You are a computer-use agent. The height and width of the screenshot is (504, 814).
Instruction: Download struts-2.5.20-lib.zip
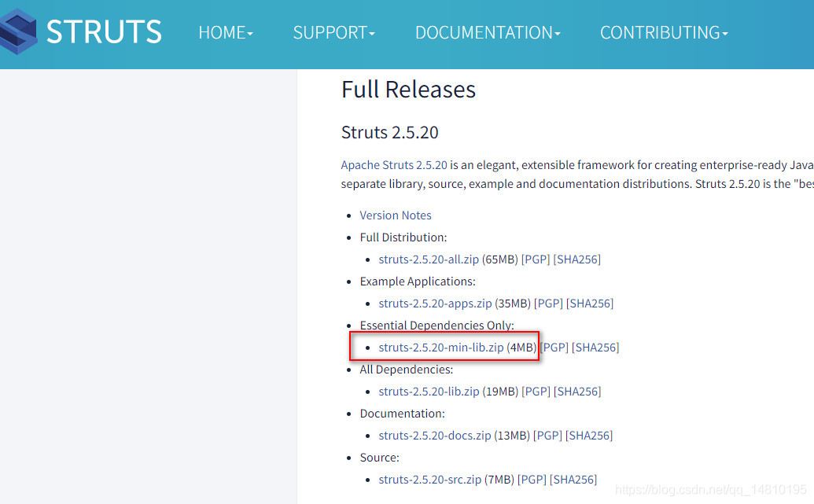click(429, 392)
